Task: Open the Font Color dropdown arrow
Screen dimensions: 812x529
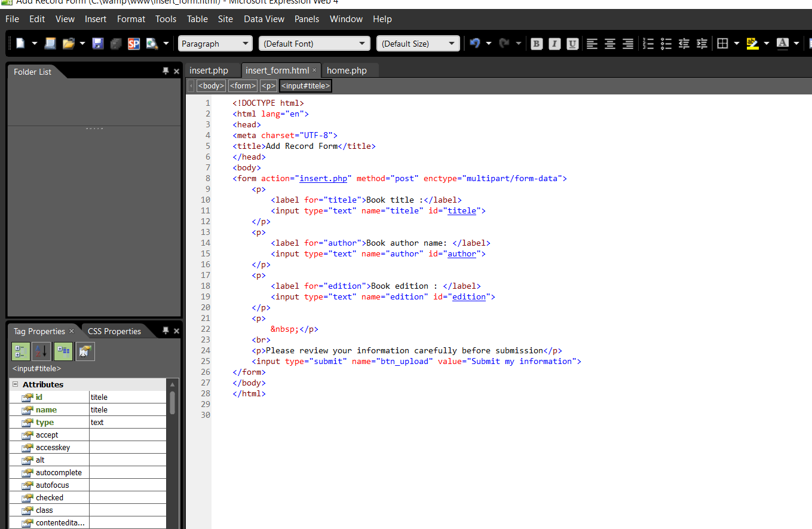Action: click(x=796, y=43)
